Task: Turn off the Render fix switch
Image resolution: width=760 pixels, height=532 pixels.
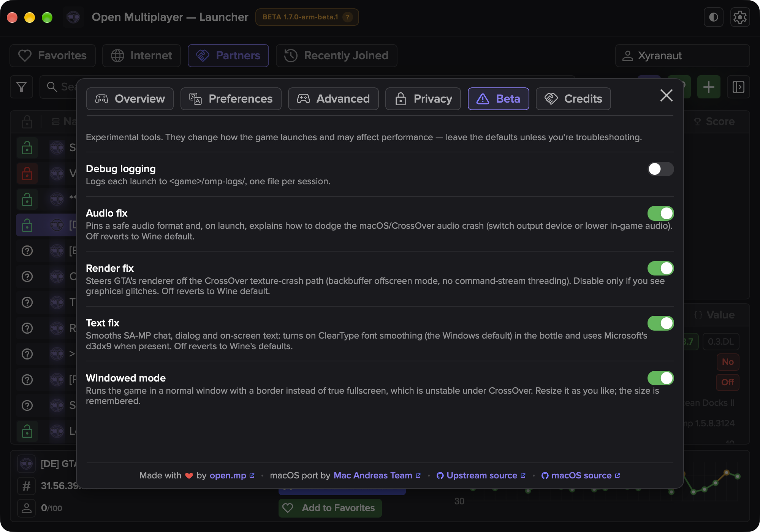Action: click(x=660, y=268)
